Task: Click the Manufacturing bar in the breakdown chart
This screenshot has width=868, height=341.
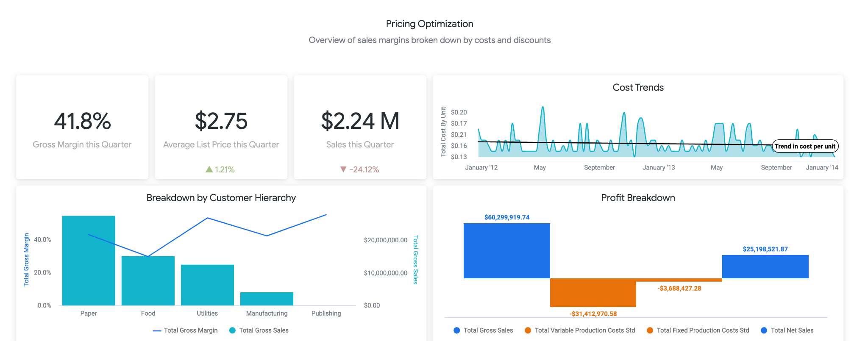Action: coord(267,299)
